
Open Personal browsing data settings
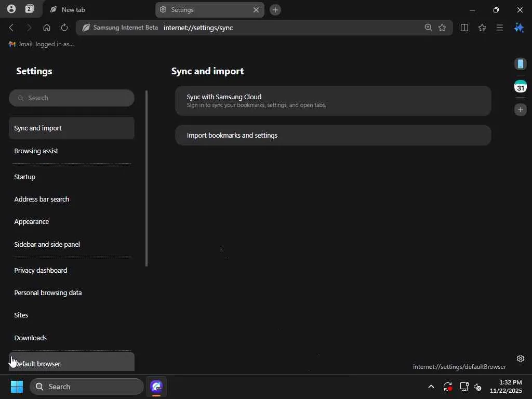pyautogui.click(x=72, y=293)
